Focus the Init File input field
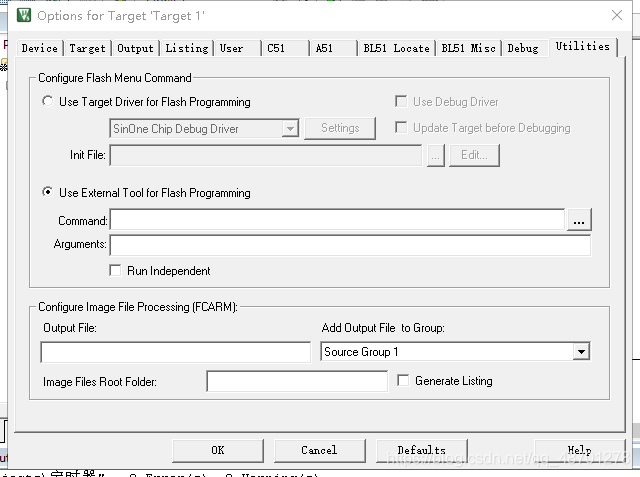Viewport: 640px width, 477px height. tap(266, 155)
